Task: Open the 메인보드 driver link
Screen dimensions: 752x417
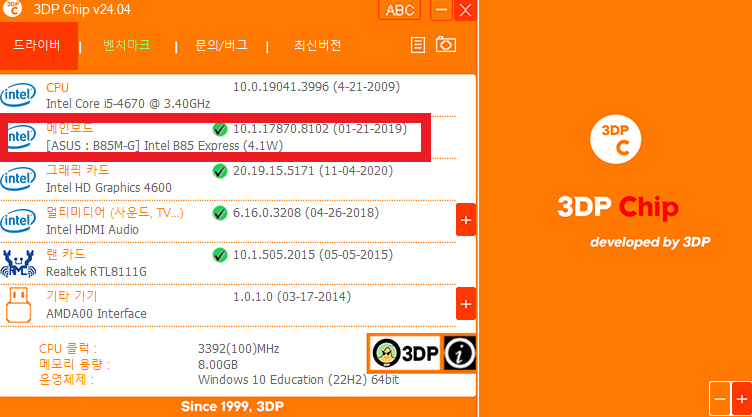Action: pyautogui.click(x=70, y=128)
